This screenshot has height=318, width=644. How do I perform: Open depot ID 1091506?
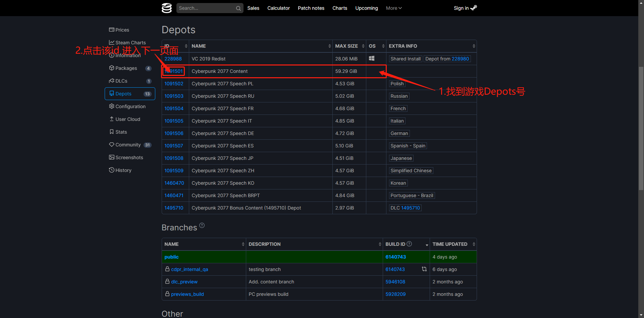click(174, 133)
